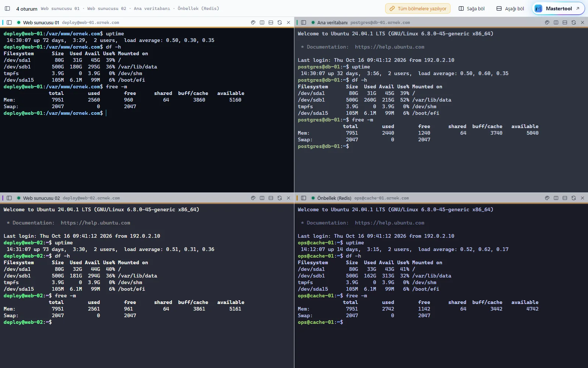Image resolution: width=588 pixels, height=368 pixels.
Task: Open theme palette for Web sunucusu 02 pane
Action: coord(253,198)
